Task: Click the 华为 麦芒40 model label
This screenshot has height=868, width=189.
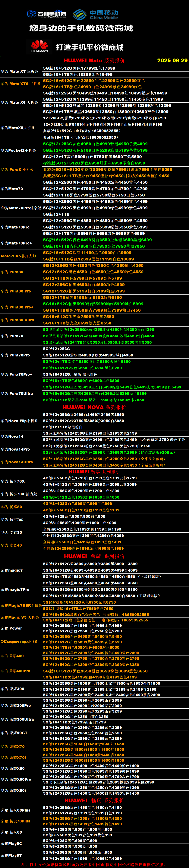Action: [x=11, y=545]
